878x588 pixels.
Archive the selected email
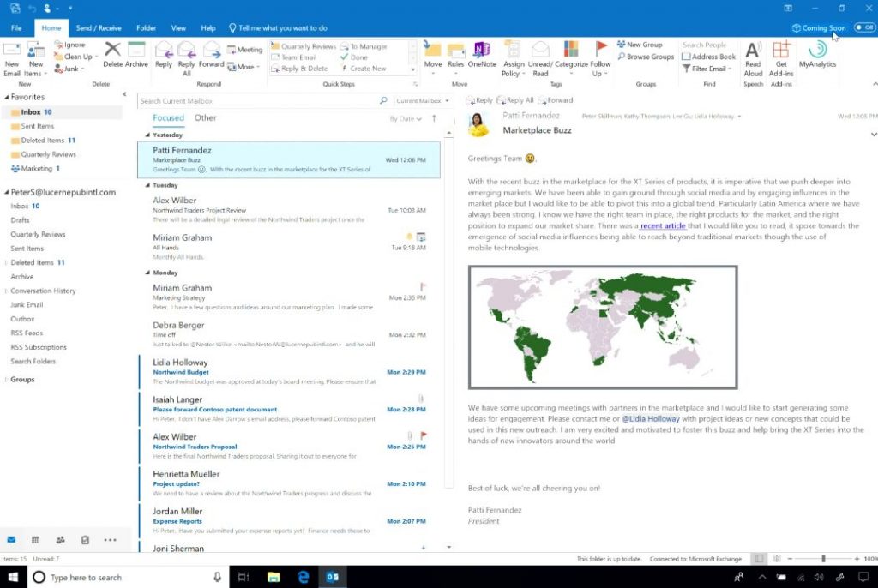coord(136,55)
